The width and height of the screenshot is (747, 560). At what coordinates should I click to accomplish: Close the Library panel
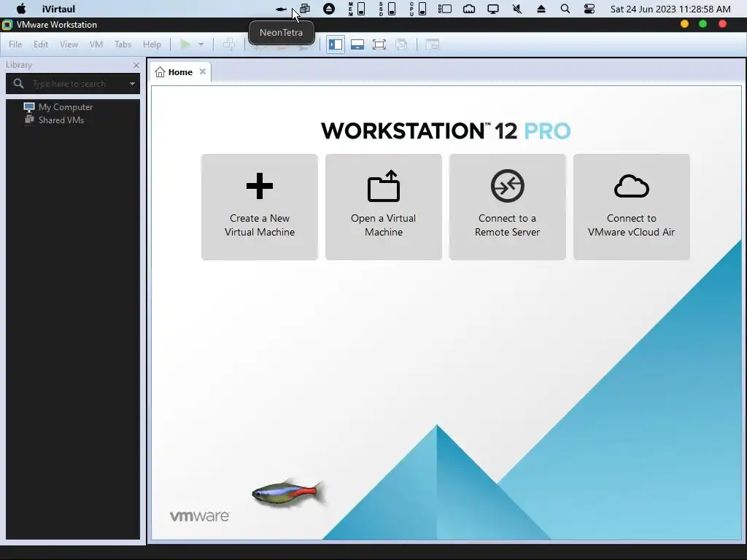[x=136, y=65]
